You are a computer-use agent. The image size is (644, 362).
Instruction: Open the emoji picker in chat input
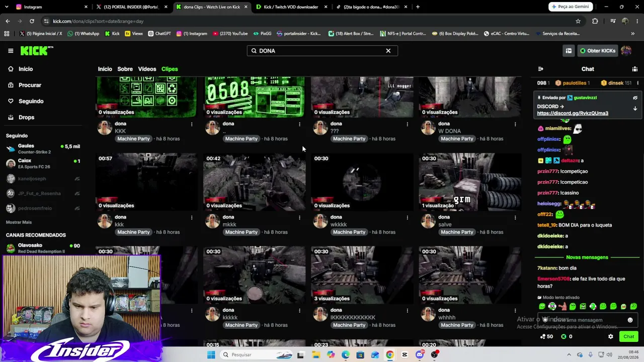pyautogui.click(x=630, y=320)
